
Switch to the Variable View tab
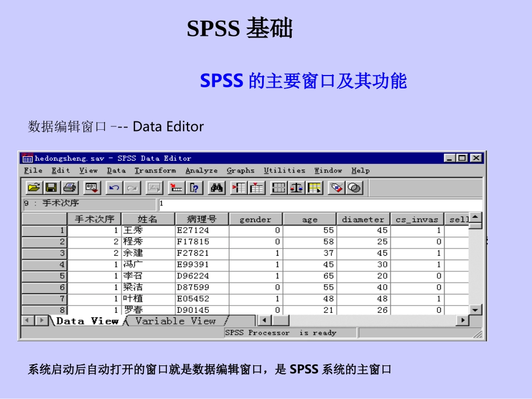click(x=175, y=321)
